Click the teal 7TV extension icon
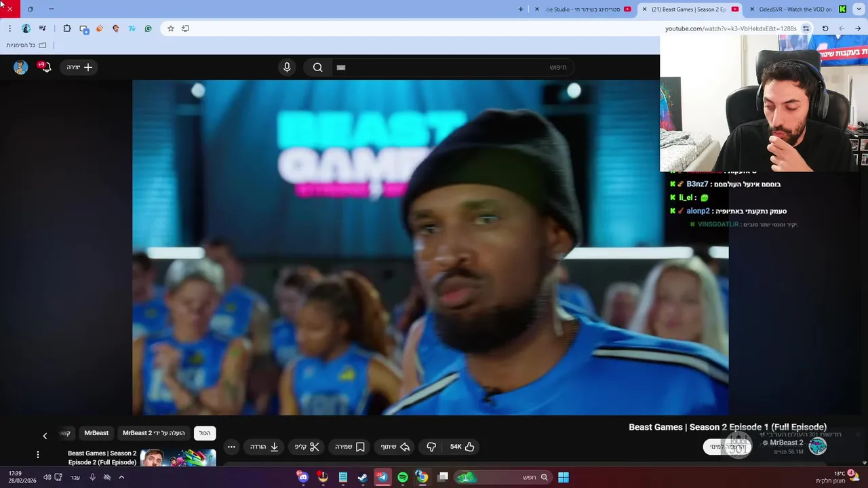 pyautogui.click(x=132, y=28)
